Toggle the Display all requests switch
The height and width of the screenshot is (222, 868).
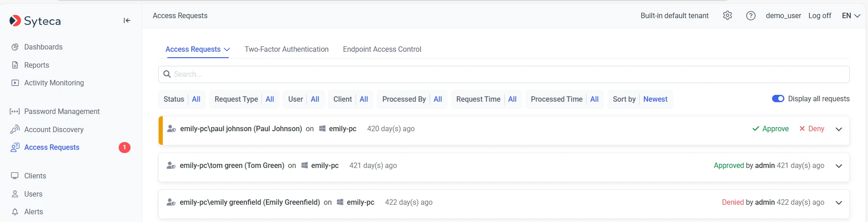[778, 99]
